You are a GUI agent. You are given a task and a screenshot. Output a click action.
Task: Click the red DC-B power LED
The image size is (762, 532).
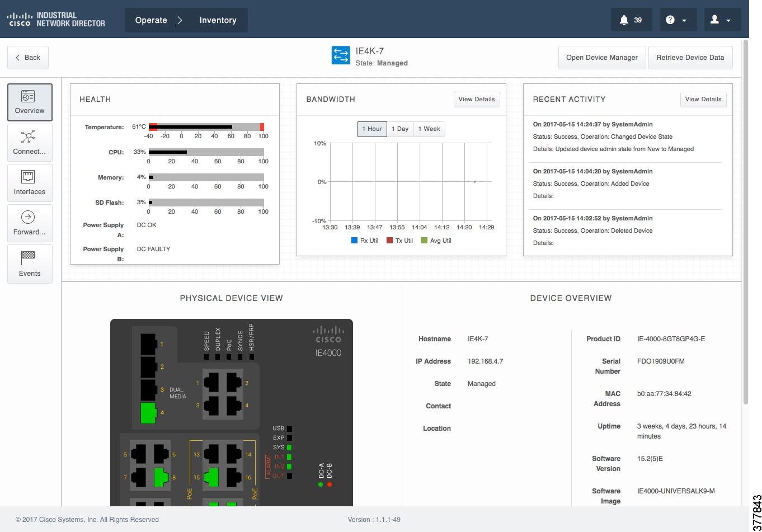329,484
